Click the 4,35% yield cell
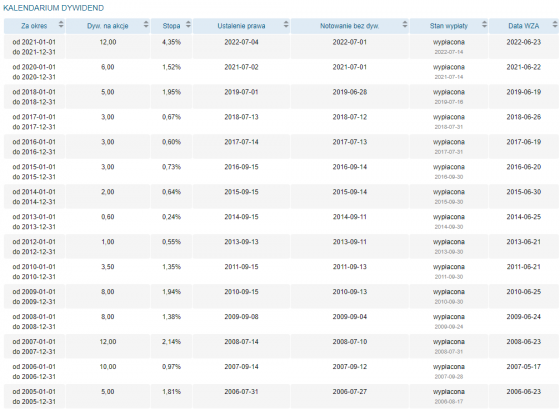The image size is (560, 409). pyautogui.click(x=171, y=42)
